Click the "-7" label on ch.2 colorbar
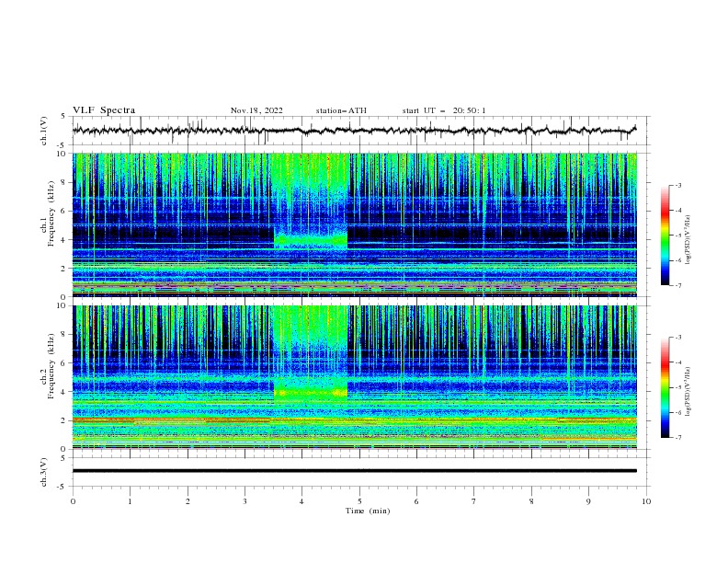 point(677,438)
